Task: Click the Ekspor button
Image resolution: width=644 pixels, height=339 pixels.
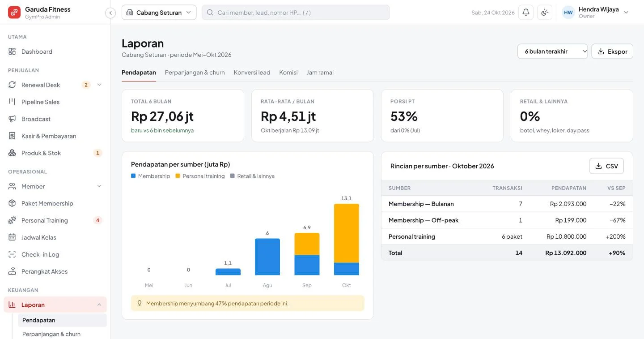Action: [612, 51]
